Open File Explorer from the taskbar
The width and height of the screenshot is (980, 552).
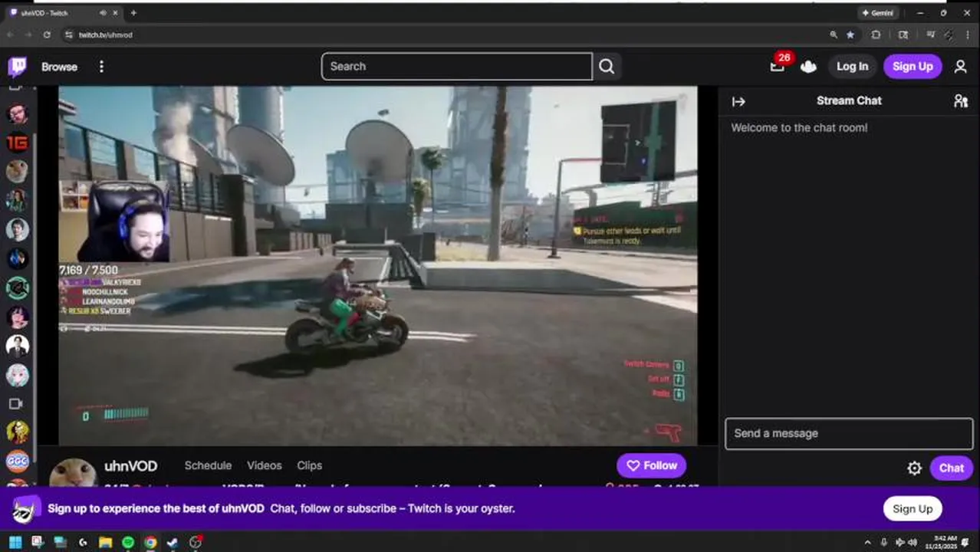click(105, 543)
